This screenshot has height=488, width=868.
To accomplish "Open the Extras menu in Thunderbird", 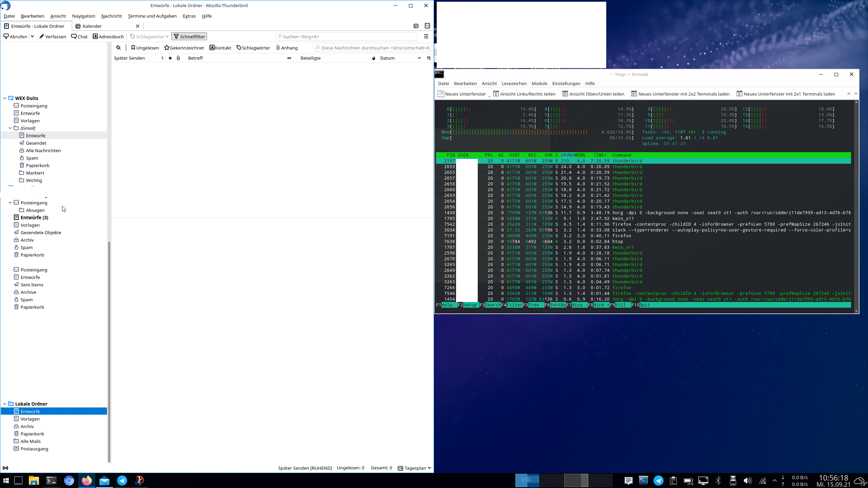I will [x=189, y=16].
